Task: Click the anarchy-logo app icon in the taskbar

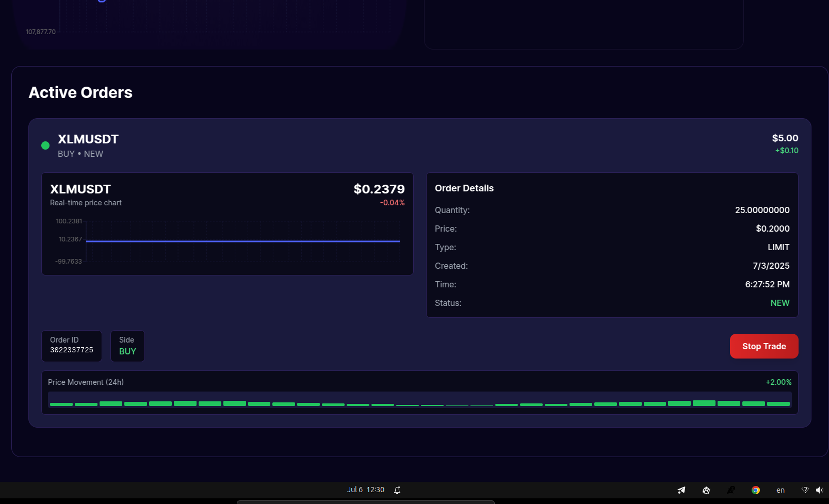Action: pos(706,490)
